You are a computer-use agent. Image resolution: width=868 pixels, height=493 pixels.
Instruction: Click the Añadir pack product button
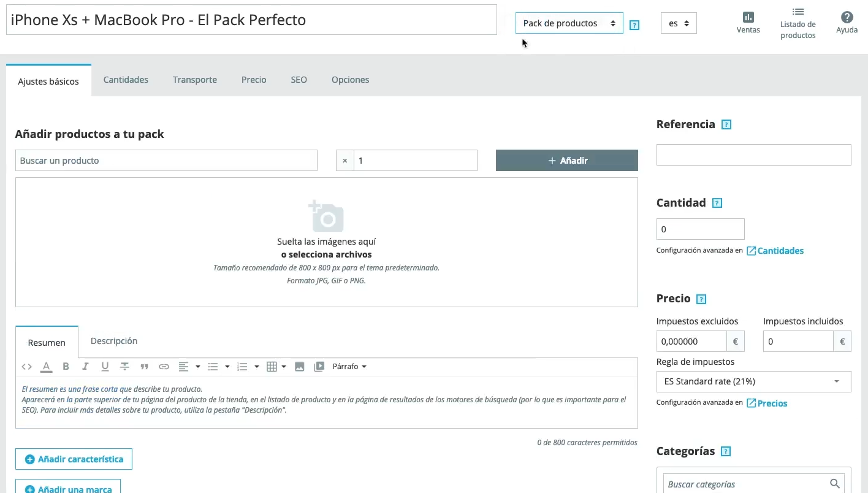(567, 161)
